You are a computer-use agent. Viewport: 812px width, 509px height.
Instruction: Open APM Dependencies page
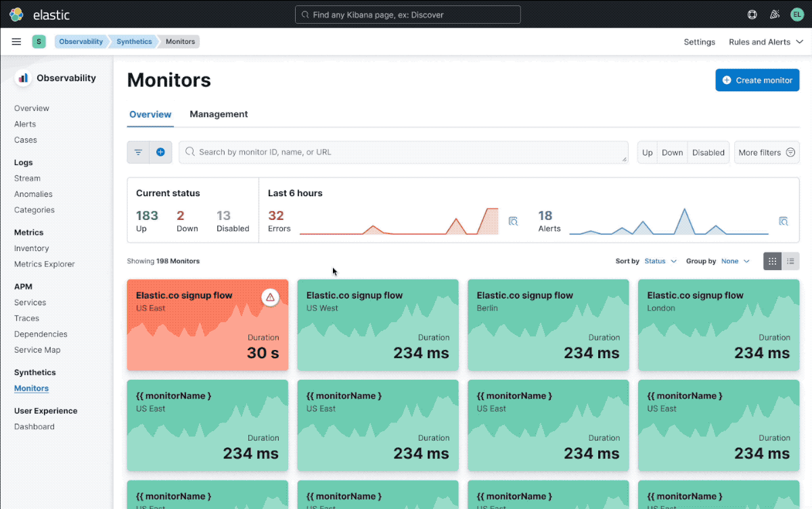[41, 334]
